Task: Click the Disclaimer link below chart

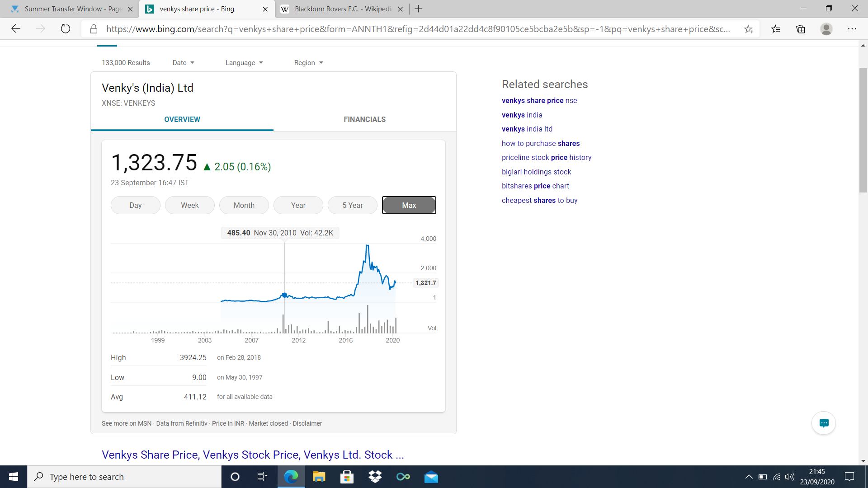Action: click(307, 423)
